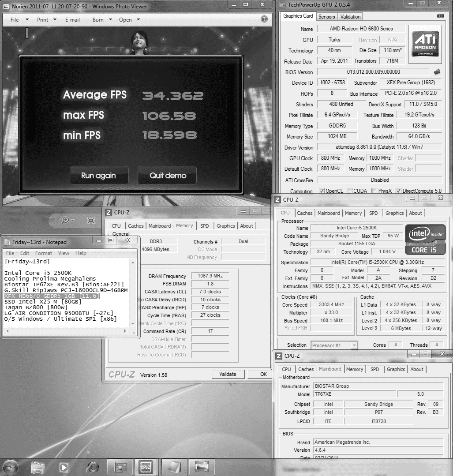Switch to the Validation tab in GPU-Z
The image size is (453, 476).
[350, 17]
